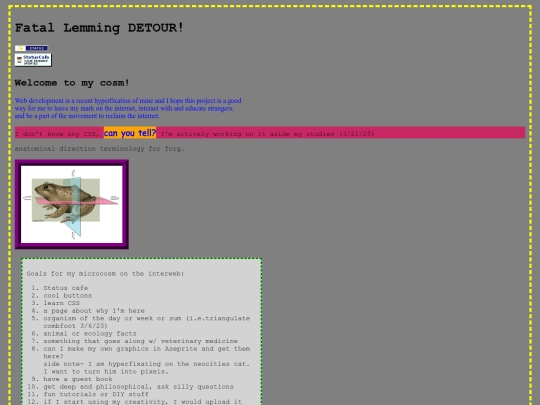Click list item 'have a guest book'
540x405 pixels.
coord(78,379)
